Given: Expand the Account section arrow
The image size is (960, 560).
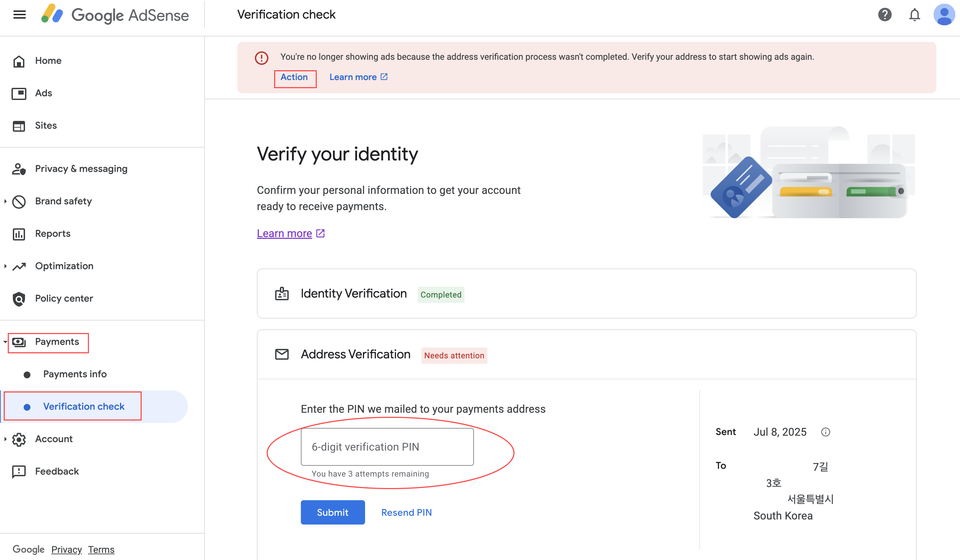Looking at the screenshot, I should coord(5,439).
